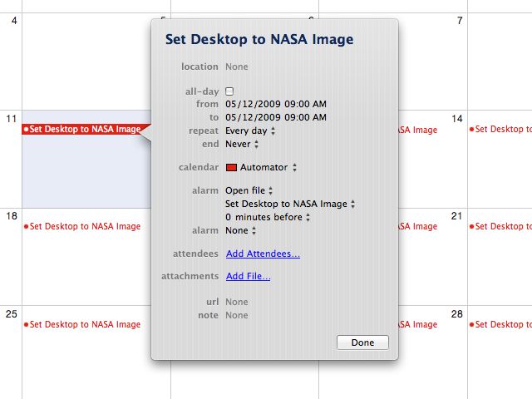Open the repeat 'Every day' dropdown
The width and height of the screenshot is (532, 399).
tap(250, 131)
